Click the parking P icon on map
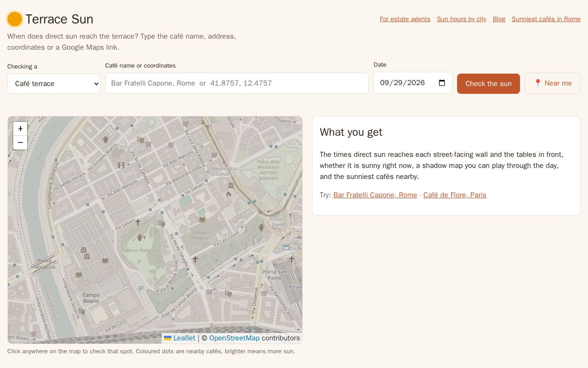 pos(141,289)
